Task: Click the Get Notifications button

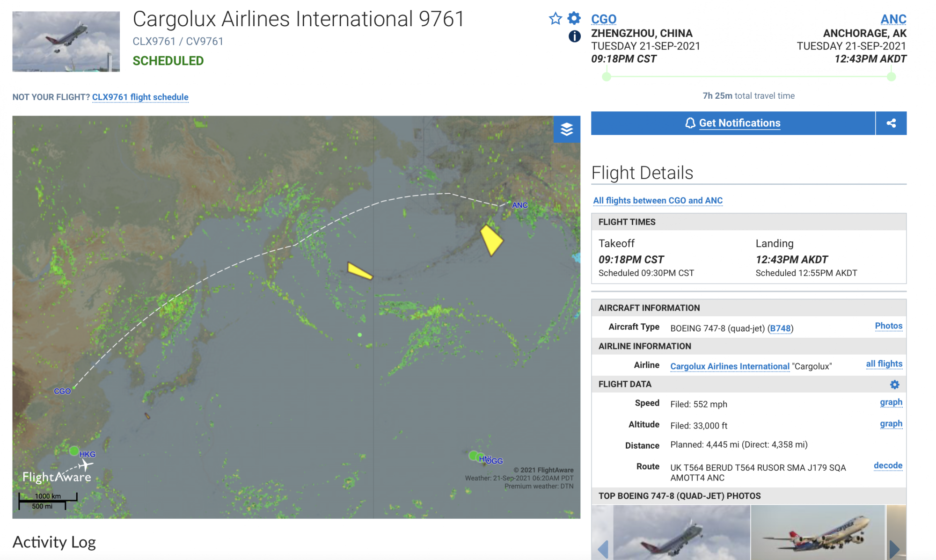Action: pos(733,123)
